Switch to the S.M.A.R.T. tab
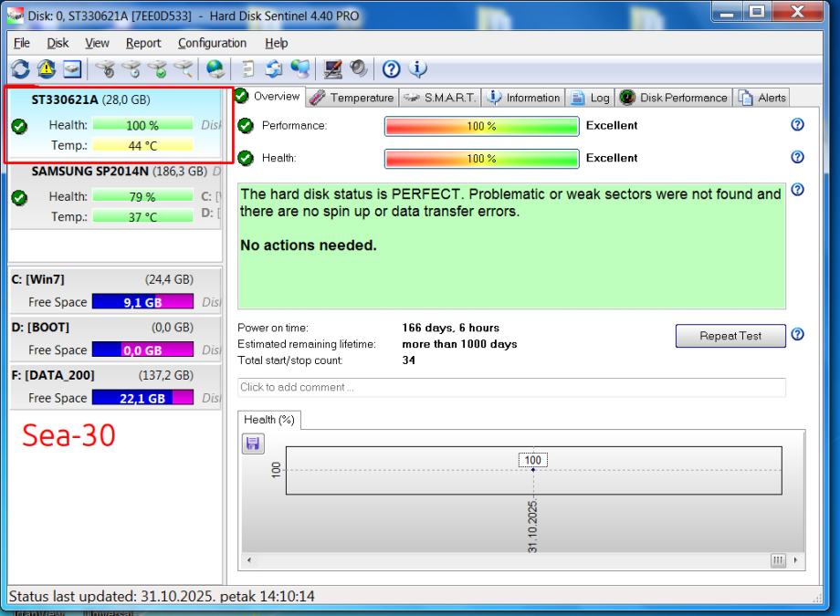840x616 pixels. pyautogui.click(x=439, y=98)
